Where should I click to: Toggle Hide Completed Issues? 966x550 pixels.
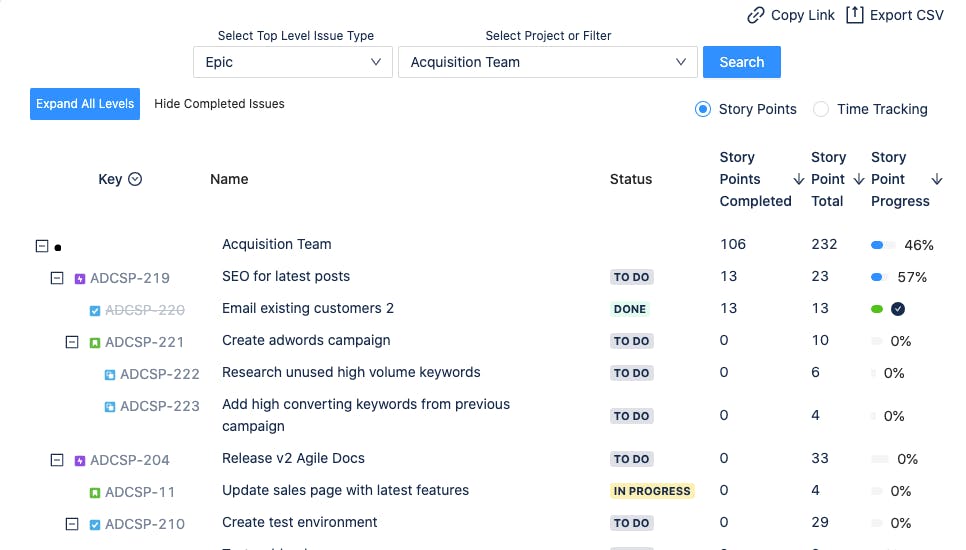click(x=219, y=104)
